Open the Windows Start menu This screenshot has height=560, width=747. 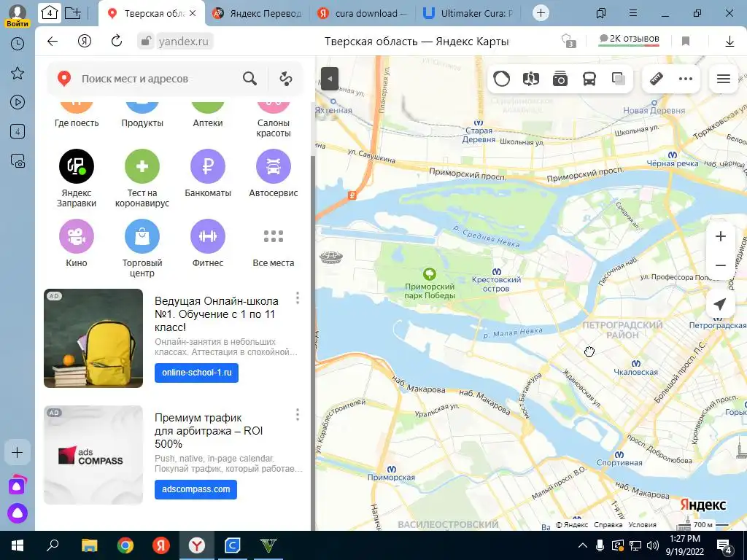(x=18, y=545)
